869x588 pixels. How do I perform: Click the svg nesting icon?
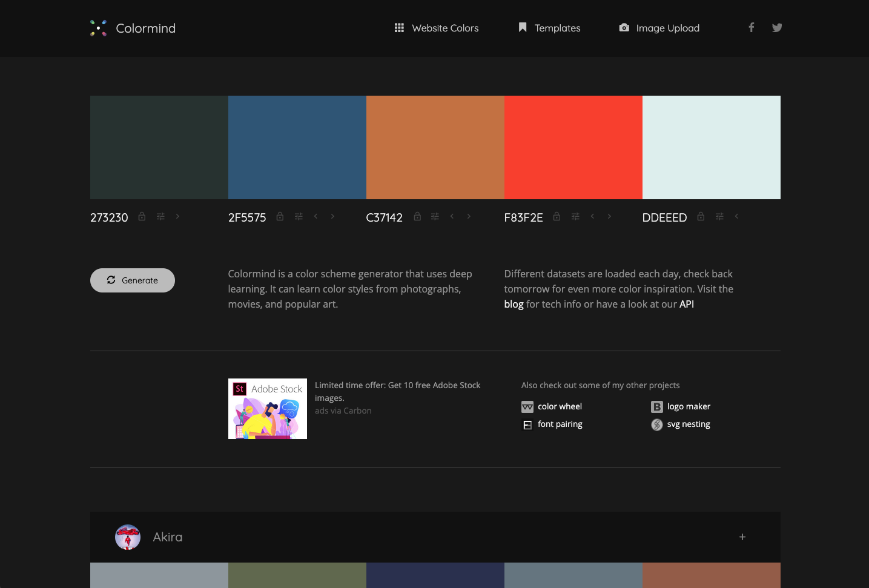657,424
